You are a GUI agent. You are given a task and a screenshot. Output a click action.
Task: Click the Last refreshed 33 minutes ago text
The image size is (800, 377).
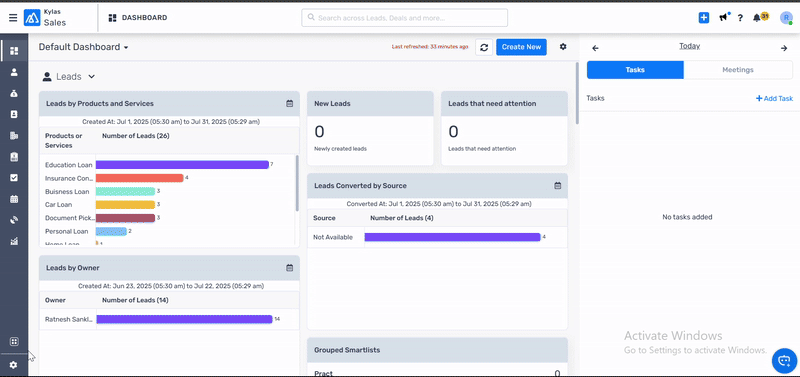coord(430,47)
